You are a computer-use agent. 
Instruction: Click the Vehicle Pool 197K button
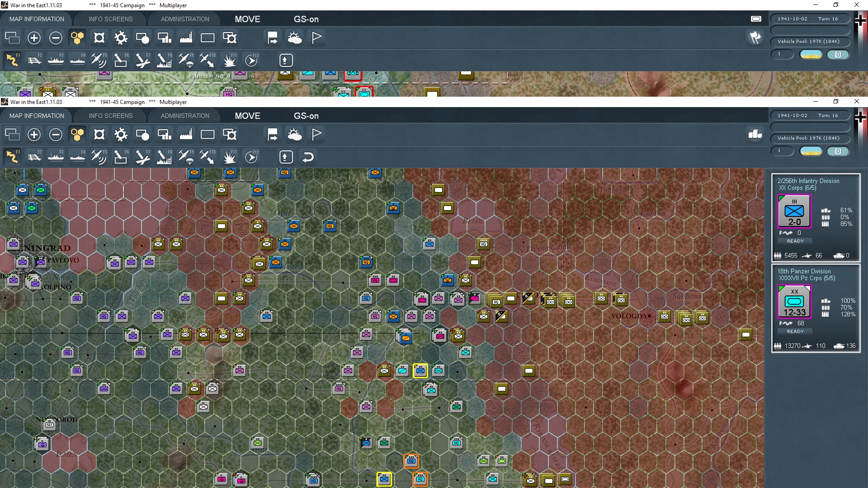coord(810,138)
